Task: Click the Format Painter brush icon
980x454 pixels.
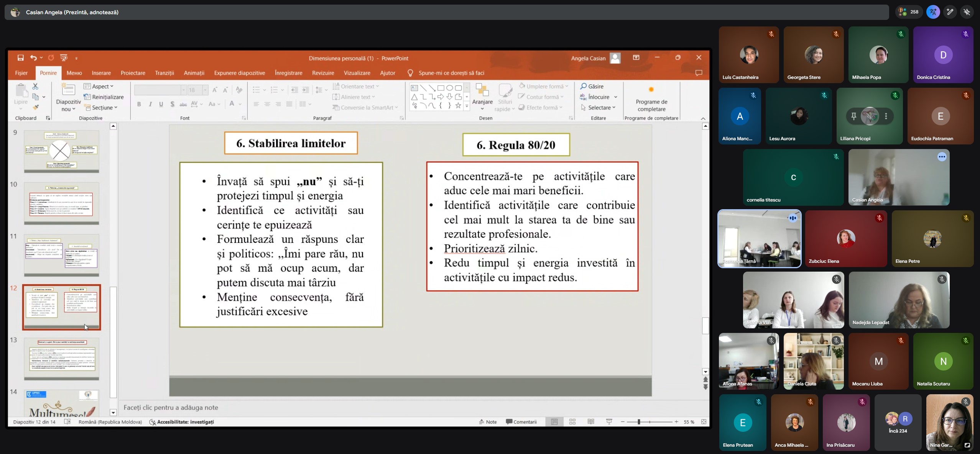Action: pos(36,107)
